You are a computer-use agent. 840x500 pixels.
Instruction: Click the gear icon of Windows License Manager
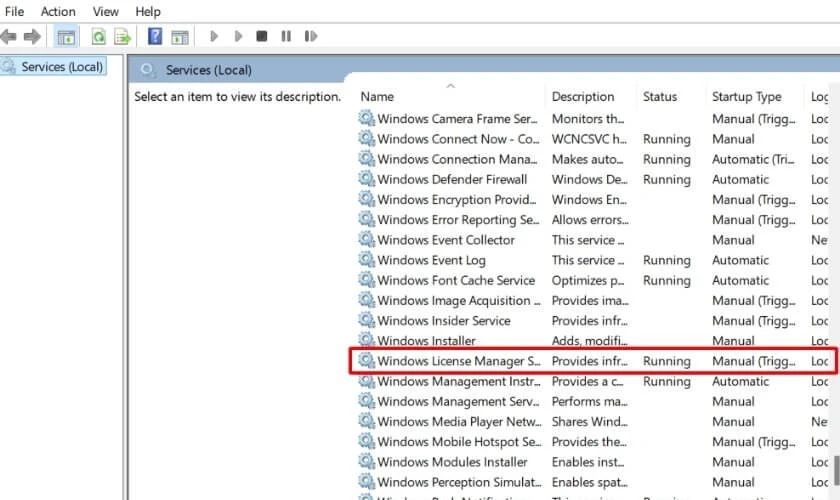(366, 360)
